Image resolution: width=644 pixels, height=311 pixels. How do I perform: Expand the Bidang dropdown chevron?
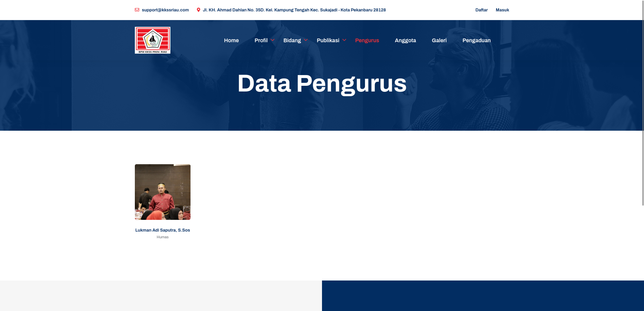[306, 40]
